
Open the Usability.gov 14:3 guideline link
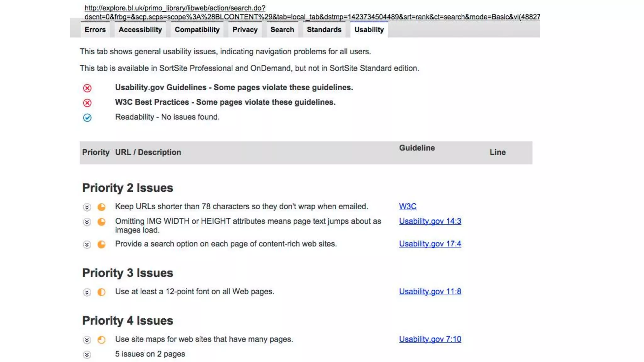coord(430,221)
